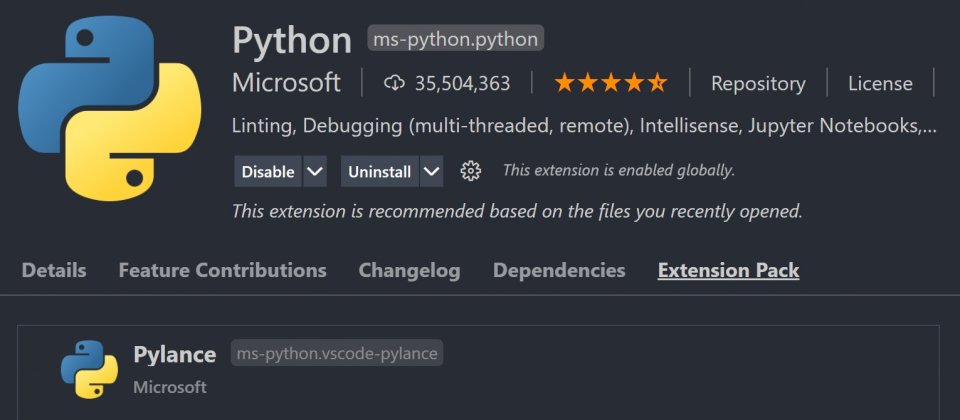Click the Pylance extension icon
Image resolution: width=960 pixels, height=420 pixels.
pyautogui.click(x=89, y=369)
